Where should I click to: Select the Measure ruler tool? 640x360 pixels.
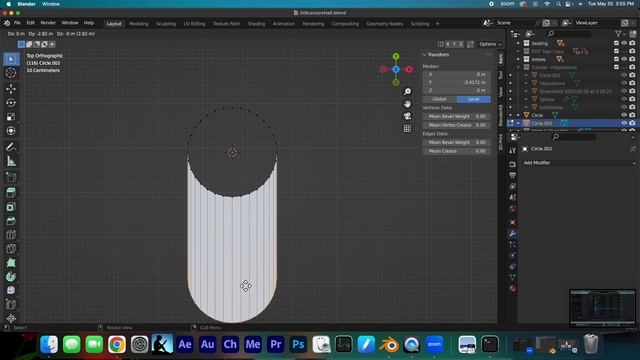pos(11,161)
